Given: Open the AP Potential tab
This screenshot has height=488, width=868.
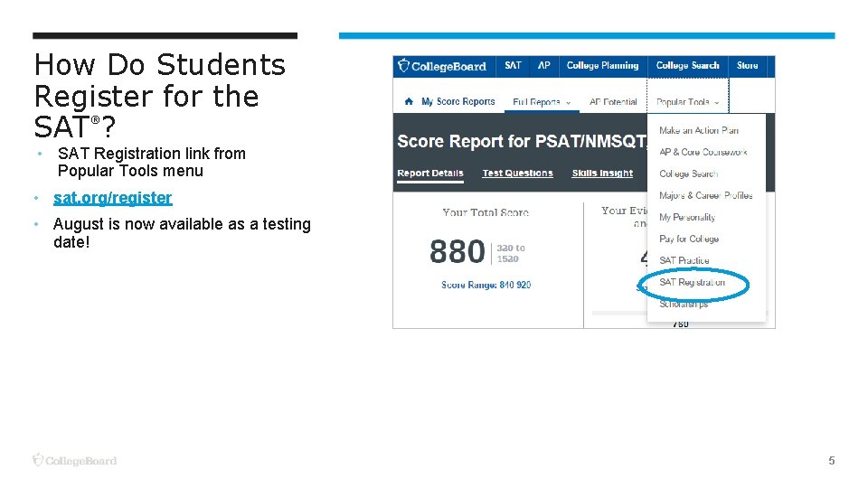Looking at the screenshot, I should (613, 102).
